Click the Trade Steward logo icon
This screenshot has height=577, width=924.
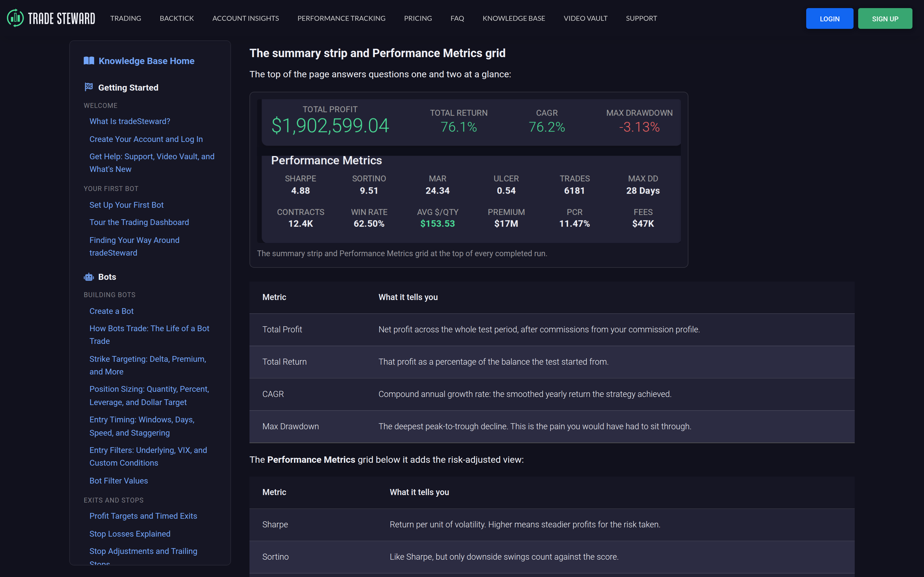coord(15,18)
